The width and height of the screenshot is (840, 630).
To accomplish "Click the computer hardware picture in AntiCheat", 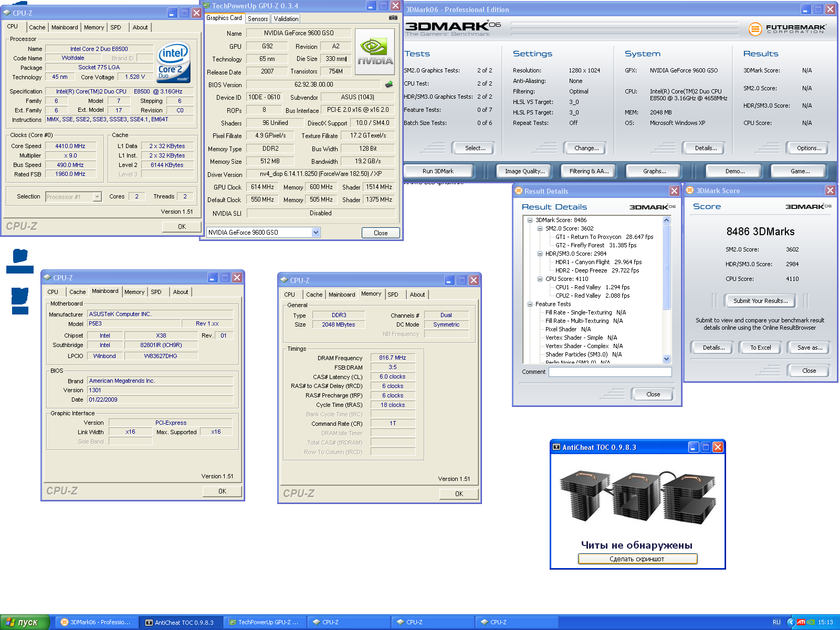I will [x=637, y=497].
